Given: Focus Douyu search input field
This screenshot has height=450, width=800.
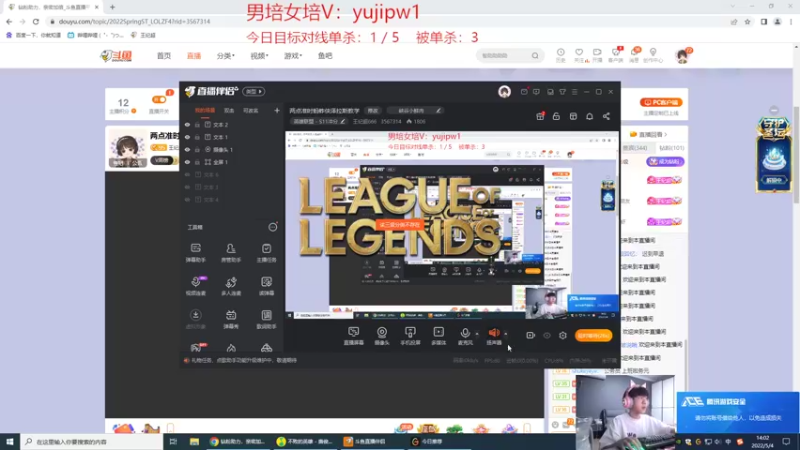Looking at the screenshot, I should coord(505,55).
